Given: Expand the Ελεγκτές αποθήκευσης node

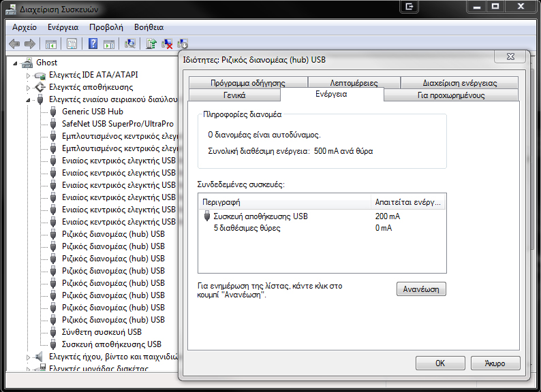Looking at the screenshot, I should 29,87.
